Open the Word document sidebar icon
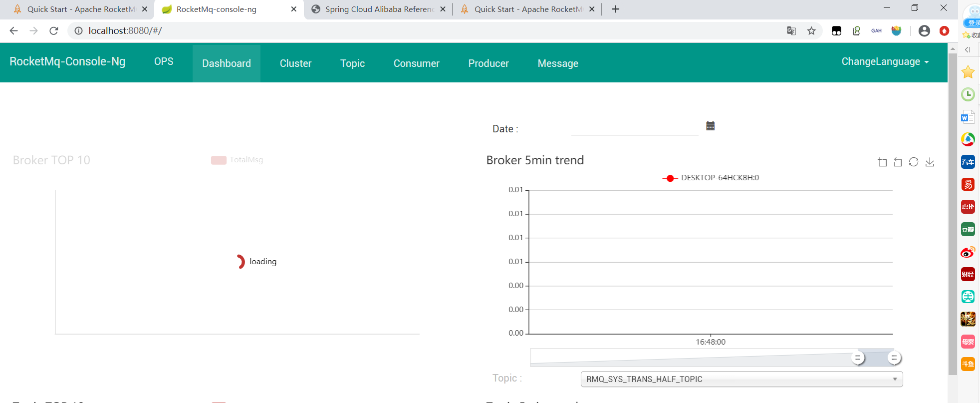Viewport: 980px width, 403px height. 968,117
